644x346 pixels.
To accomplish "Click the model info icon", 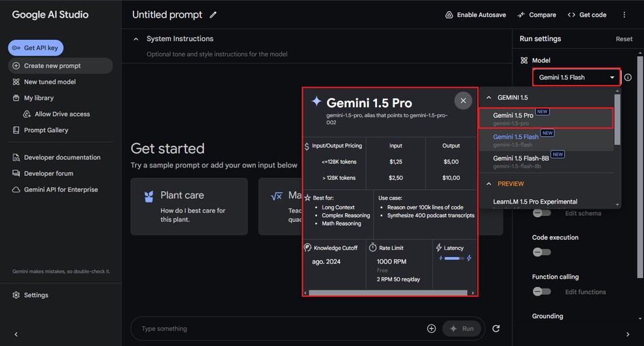I will [x=628, y=77].
